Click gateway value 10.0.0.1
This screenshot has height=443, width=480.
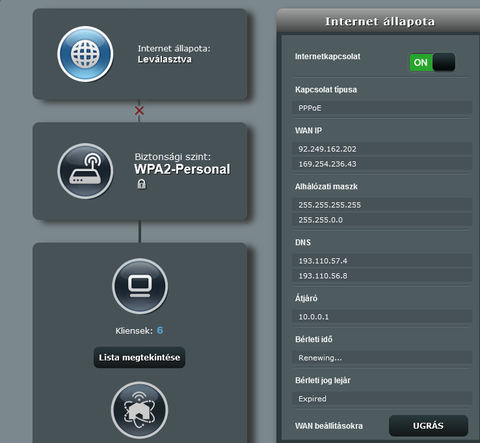(382, 317)
